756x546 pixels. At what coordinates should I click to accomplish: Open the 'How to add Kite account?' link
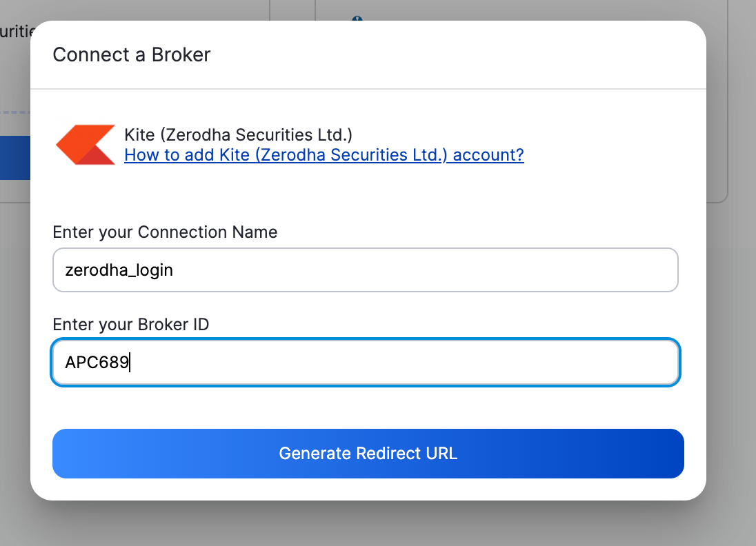(324, 155)
